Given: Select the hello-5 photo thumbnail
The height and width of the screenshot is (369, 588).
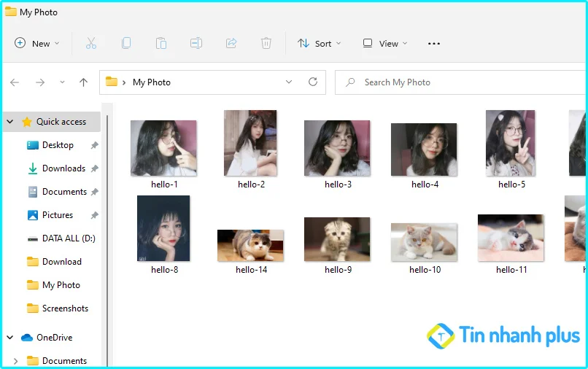Looking at the screenshot, I should [511, 143].
